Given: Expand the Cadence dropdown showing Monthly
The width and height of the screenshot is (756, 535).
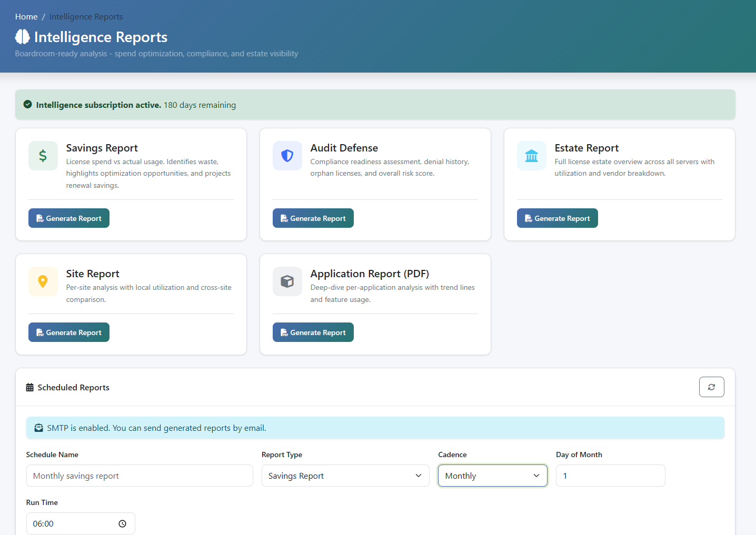Looking at the screenshot, I should pyautogui.click(x=492, y=476).
